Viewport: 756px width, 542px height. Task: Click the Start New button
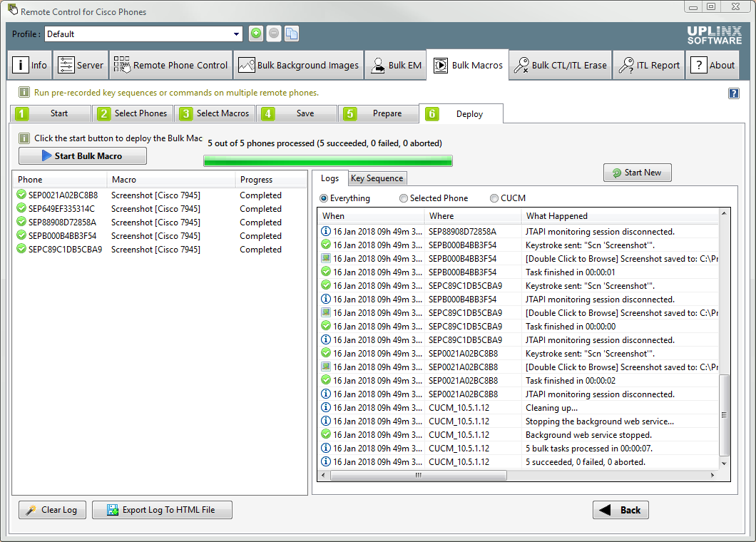tap(637, 173)
